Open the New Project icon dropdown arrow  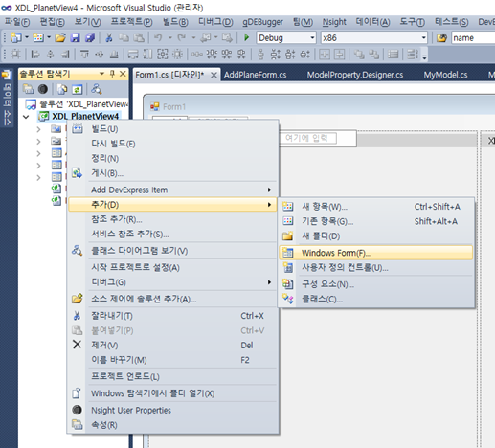tap(27, 37)
